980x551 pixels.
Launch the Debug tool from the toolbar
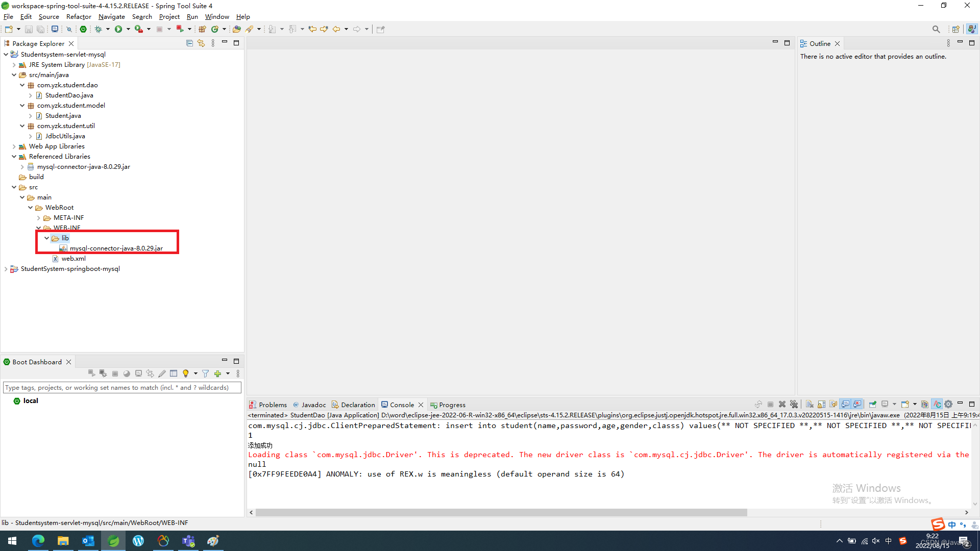tap(99, 29)
